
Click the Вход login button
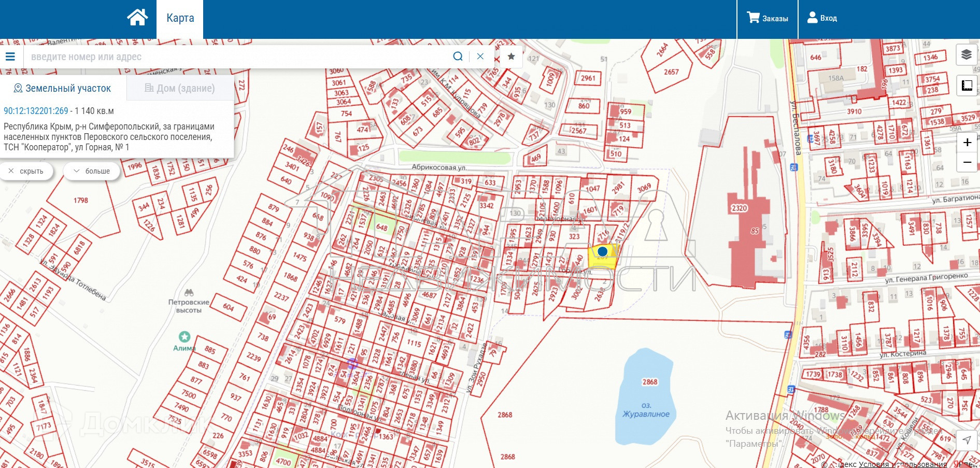822,18
